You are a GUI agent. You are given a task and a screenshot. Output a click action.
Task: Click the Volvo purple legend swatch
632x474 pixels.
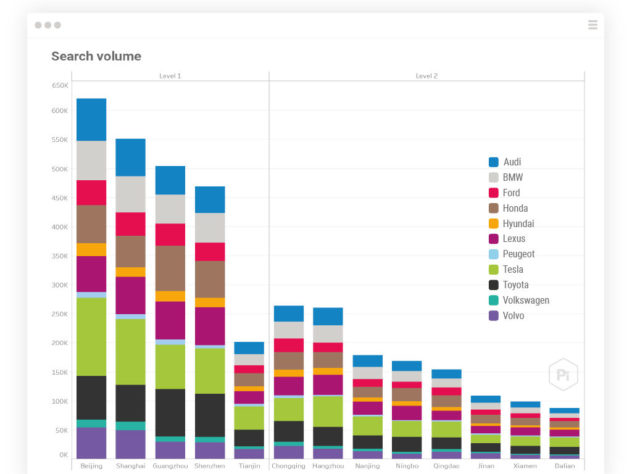tap(493, 316)
